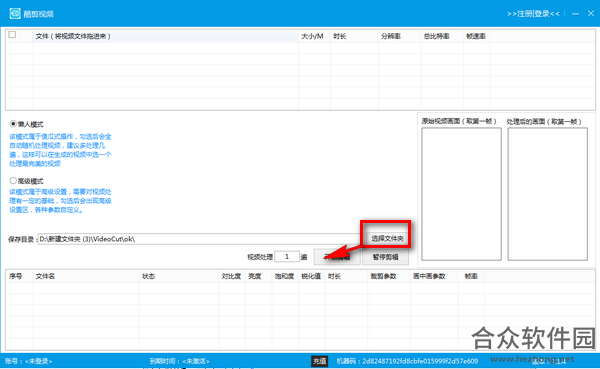Click the 选择文件夹 button
The image size is (600, 369).
tap(387, 238)
